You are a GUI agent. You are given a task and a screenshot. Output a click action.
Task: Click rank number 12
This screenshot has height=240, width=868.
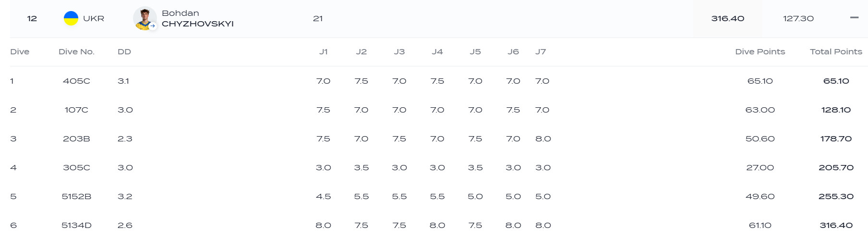click(32, 18)
